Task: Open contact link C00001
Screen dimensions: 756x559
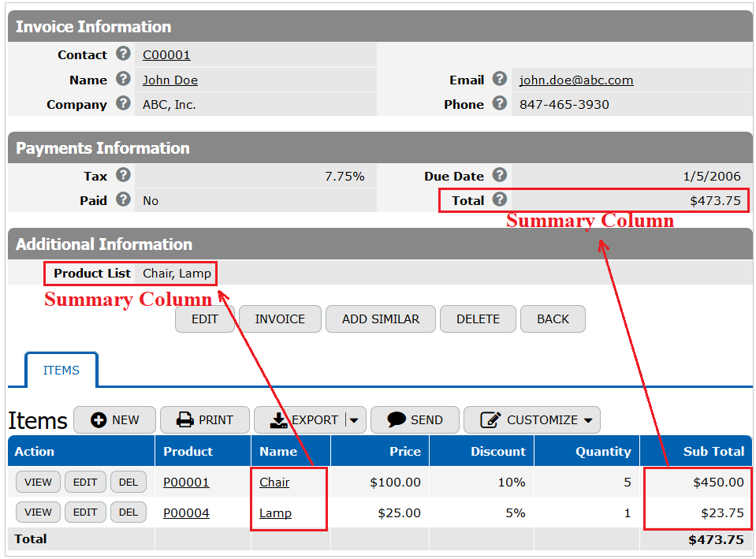Action: point(166,55)
